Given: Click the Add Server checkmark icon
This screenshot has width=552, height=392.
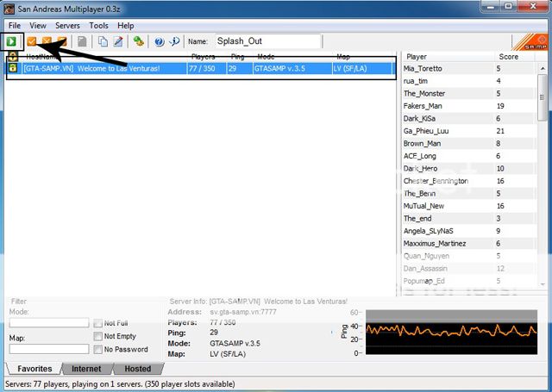Looking at the screenshot, I should pyautogui.click(x=33, y=40).
